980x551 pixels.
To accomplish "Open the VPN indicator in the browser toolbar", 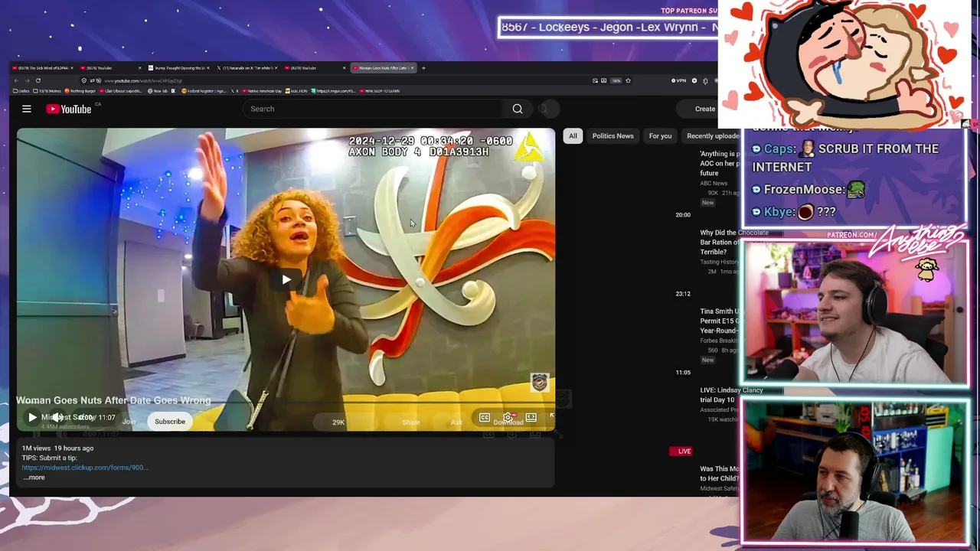I will pos(679,80).
